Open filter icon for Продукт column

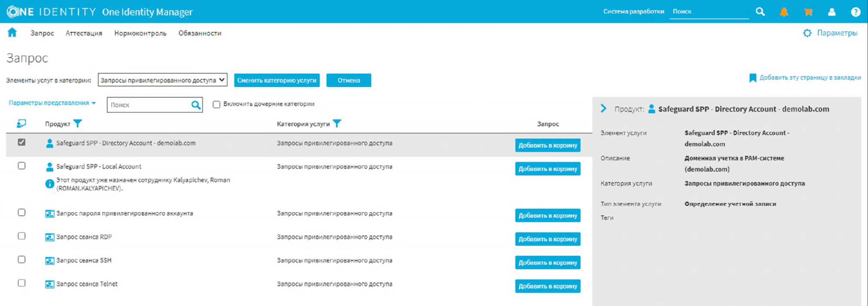(x=78, y=124)
